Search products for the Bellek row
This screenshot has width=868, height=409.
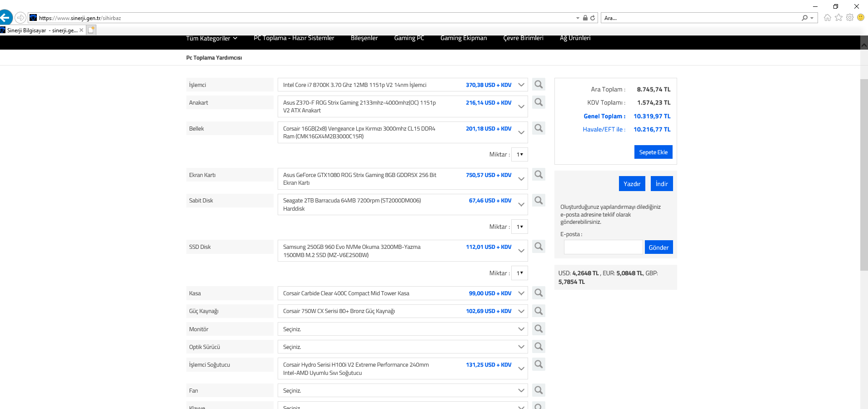[x=539, y=128]
